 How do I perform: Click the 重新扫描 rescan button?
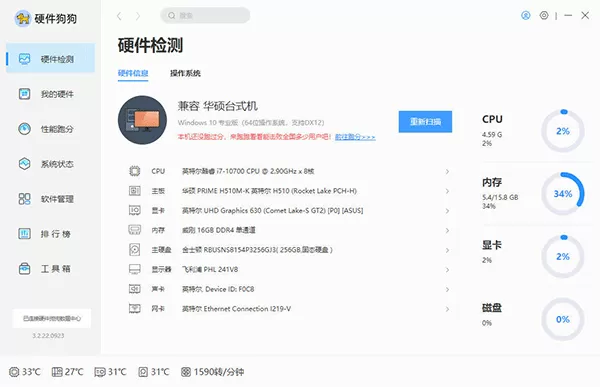click(425, 122)
